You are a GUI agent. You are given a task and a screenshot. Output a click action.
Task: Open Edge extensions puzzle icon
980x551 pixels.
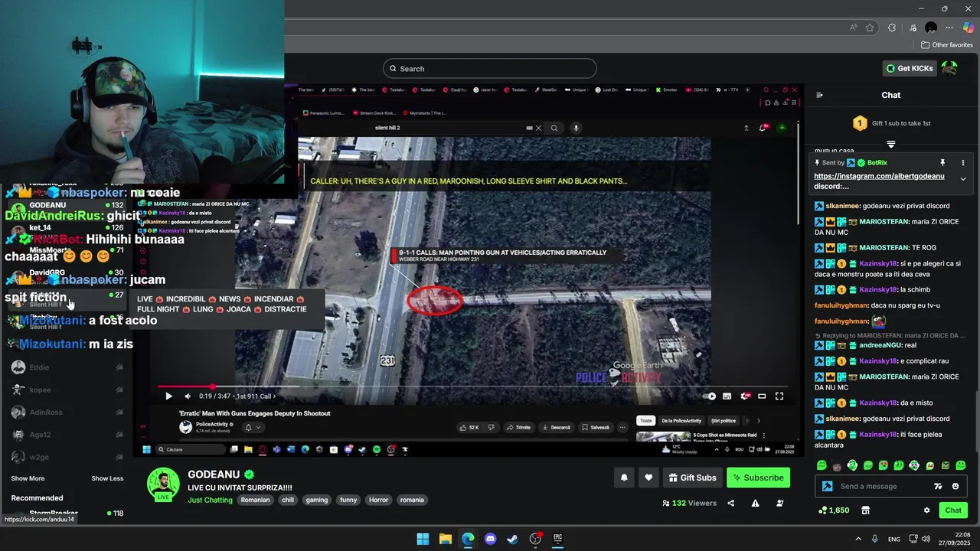coord(892,28)
